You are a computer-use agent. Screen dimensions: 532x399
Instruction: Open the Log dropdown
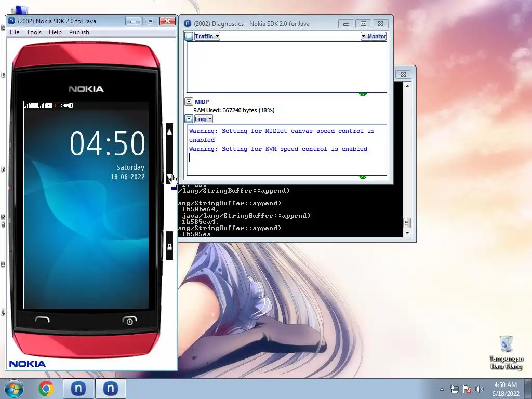[203, 119]
